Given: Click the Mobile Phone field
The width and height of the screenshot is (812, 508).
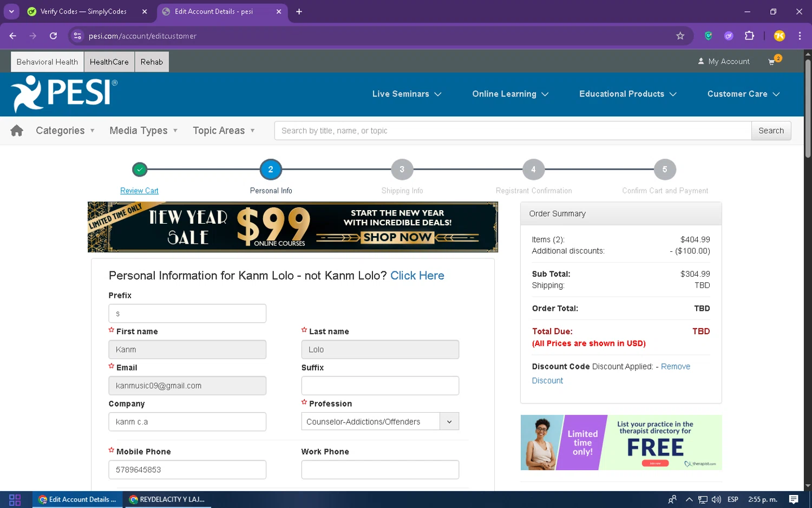Looking at the screenshot, I should coord(187,470).
